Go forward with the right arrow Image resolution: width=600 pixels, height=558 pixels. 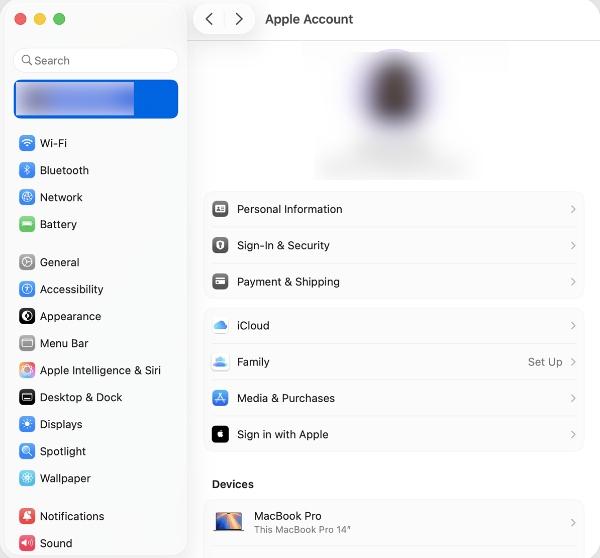pos(239,19)
